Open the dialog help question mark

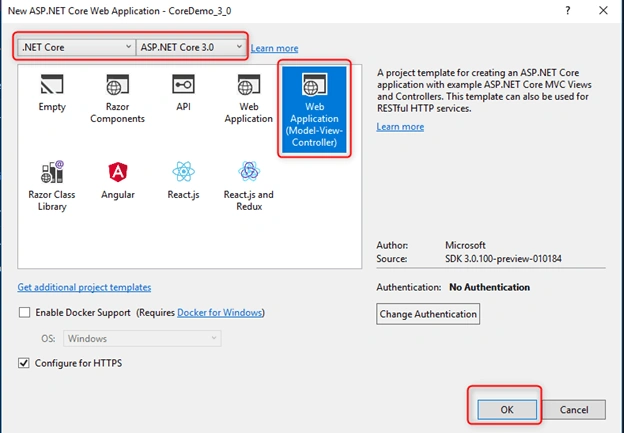coord(568,11)
